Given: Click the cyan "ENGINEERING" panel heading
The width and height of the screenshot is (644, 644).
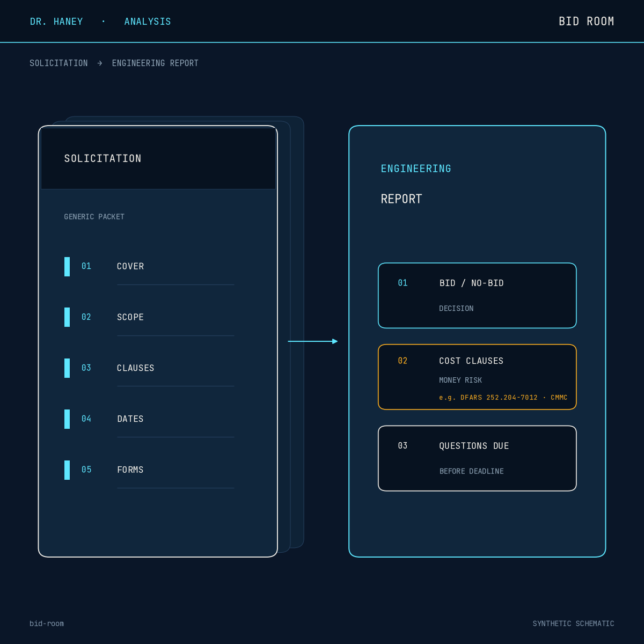Looking at the screenshot, I should tap(416, 169).
